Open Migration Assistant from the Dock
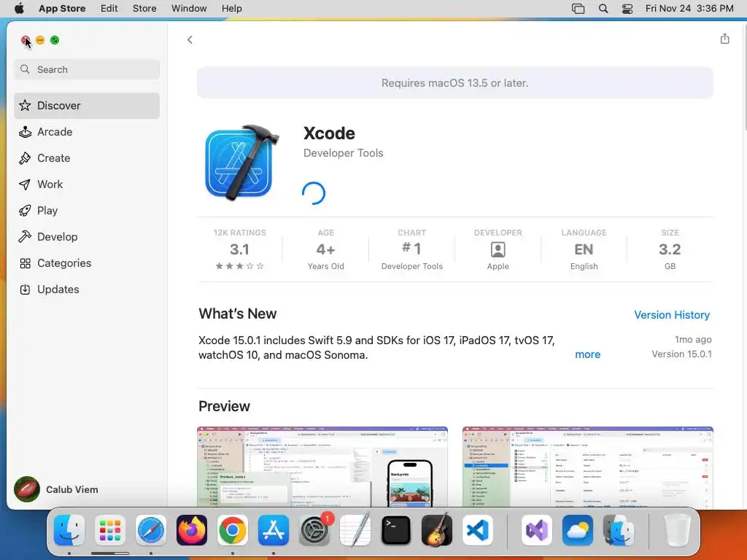747x560 pixels. [x=619, y=530]
